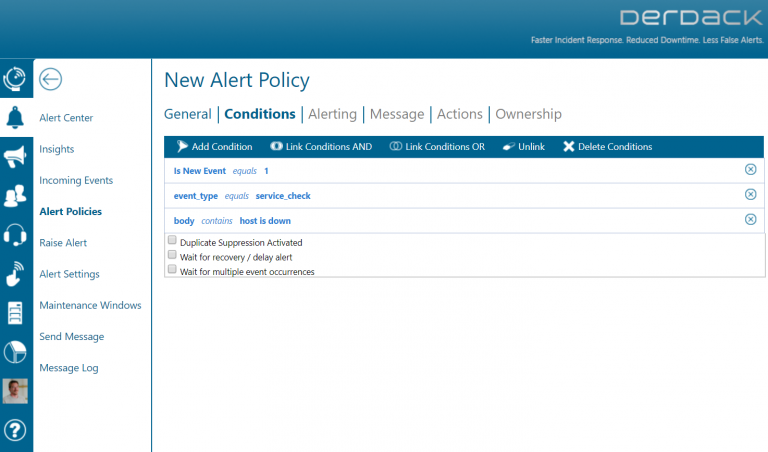Open the Ownership tab
Screen dimensions: 768x452
tap(528, 114)
